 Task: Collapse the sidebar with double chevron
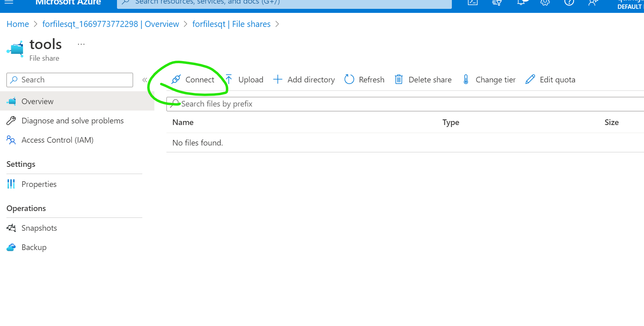point(145,80)
